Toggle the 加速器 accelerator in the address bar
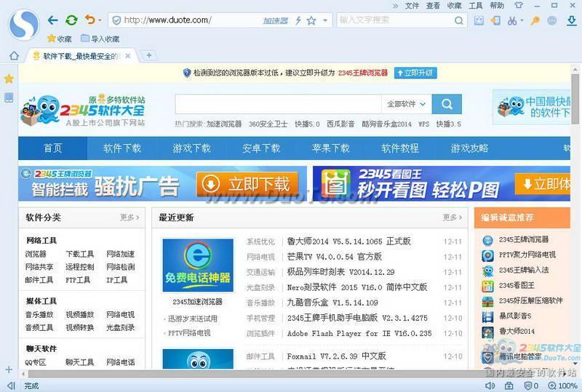582x392 pixels. tap(275, 20)
